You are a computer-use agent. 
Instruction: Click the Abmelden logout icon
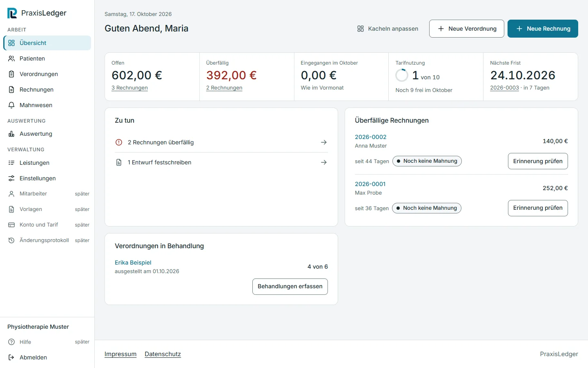click(x=11, y=357)
